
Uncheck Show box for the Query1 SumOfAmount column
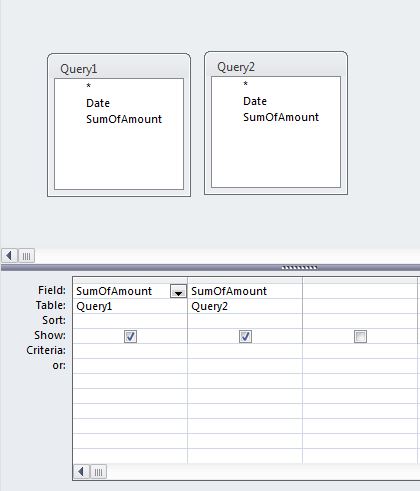(130, 336)
